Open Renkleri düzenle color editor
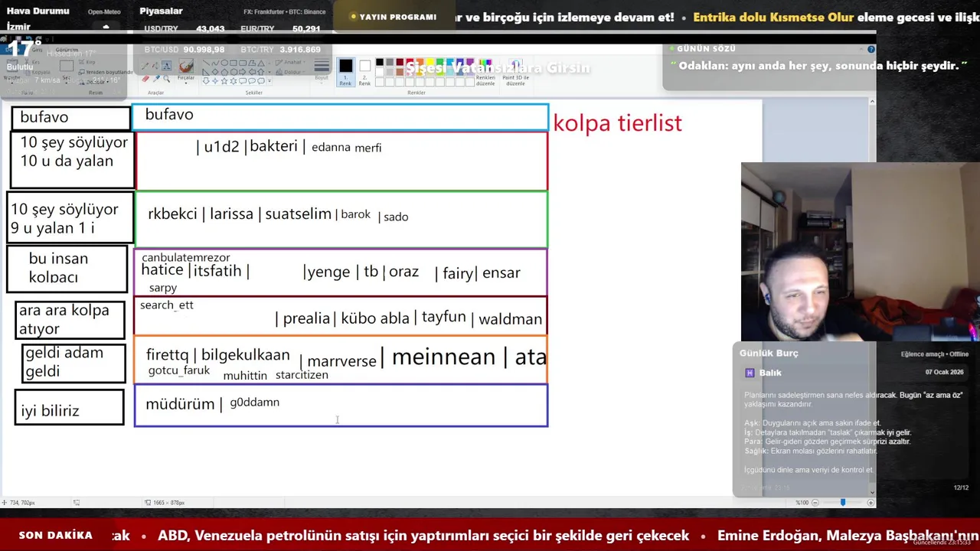 (x=486, y=73)
